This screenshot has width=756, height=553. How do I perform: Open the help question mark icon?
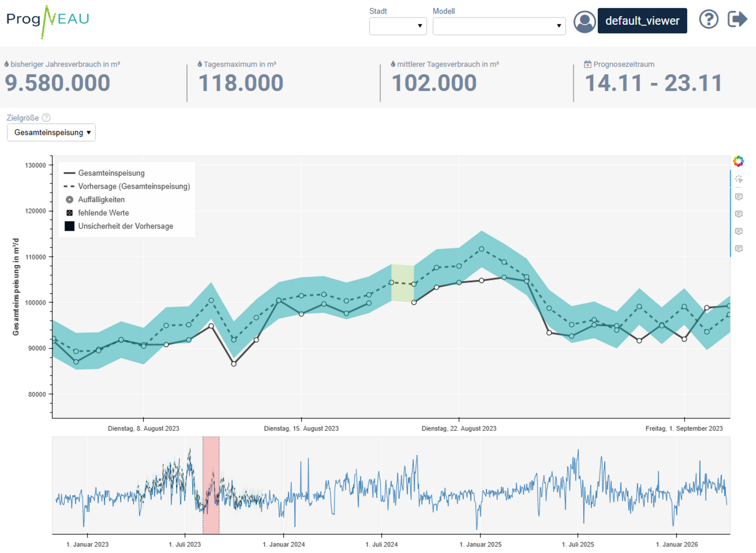coord(708,19)
